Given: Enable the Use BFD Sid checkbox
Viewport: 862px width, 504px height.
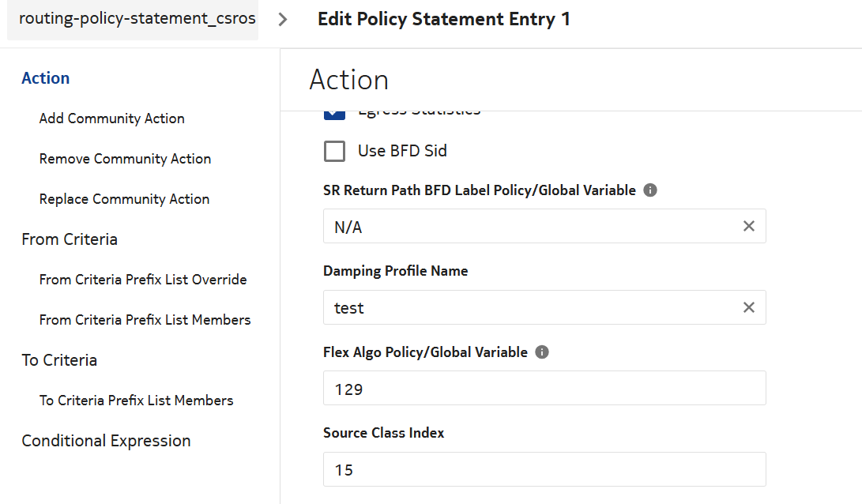Looking at the screenshot, I should [x=335, y=151].
